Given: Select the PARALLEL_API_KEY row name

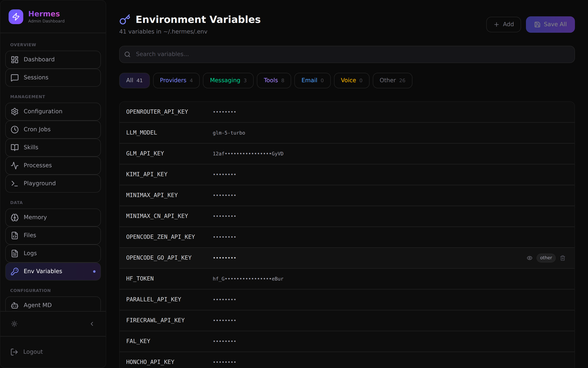Looking at the screenshot, I should 154,300.
